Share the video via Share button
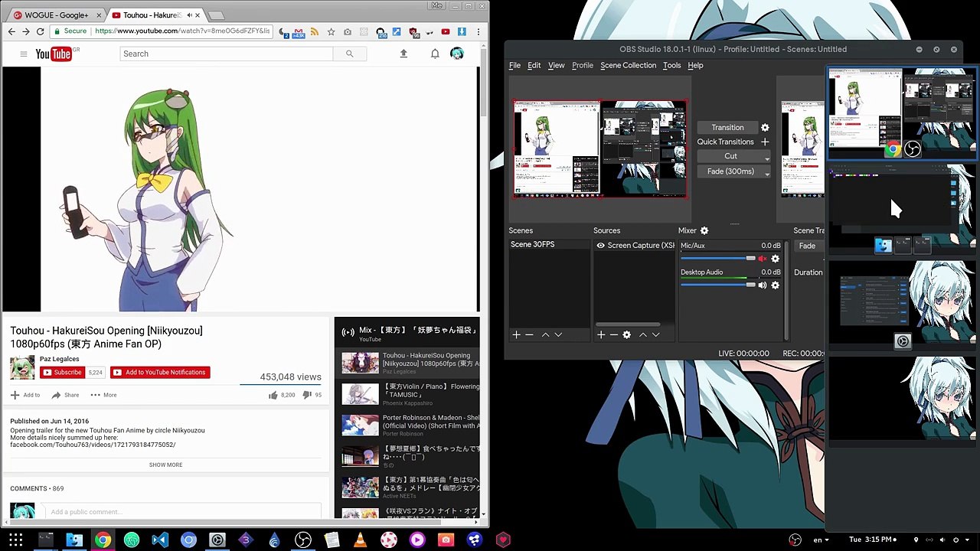The width and height of the screenshot is (980, 551). (x=65, y=395)
